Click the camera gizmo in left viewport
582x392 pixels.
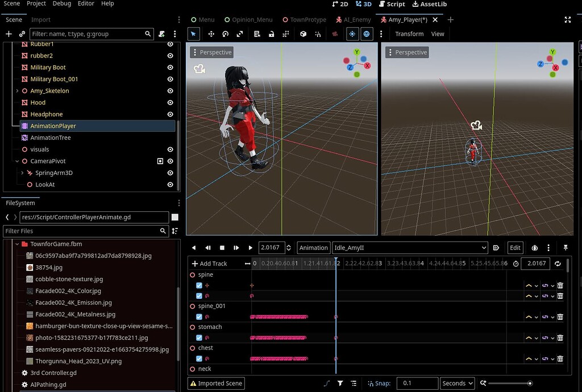199,69
